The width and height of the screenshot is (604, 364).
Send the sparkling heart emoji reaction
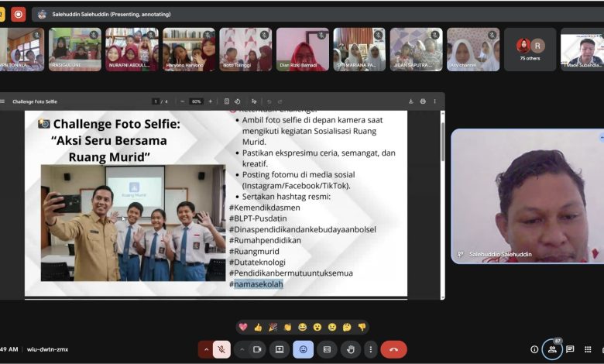tap(243, 327)
